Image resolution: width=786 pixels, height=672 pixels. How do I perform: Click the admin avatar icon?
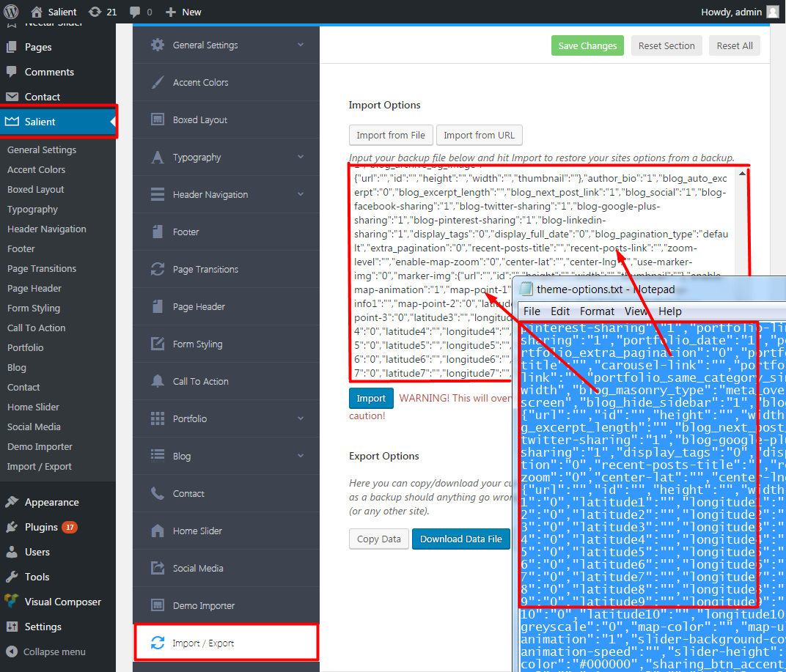(x=773, y=12)
